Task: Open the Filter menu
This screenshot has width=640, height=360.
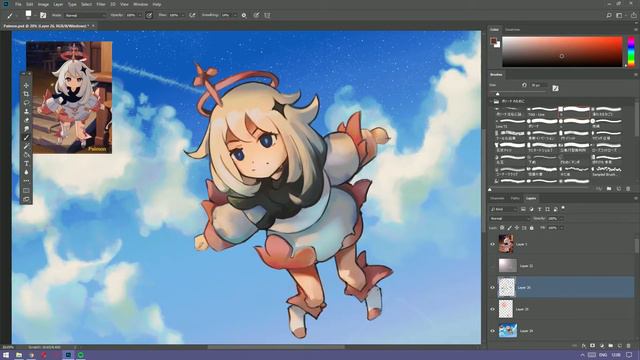Action: tap(101, 4)
